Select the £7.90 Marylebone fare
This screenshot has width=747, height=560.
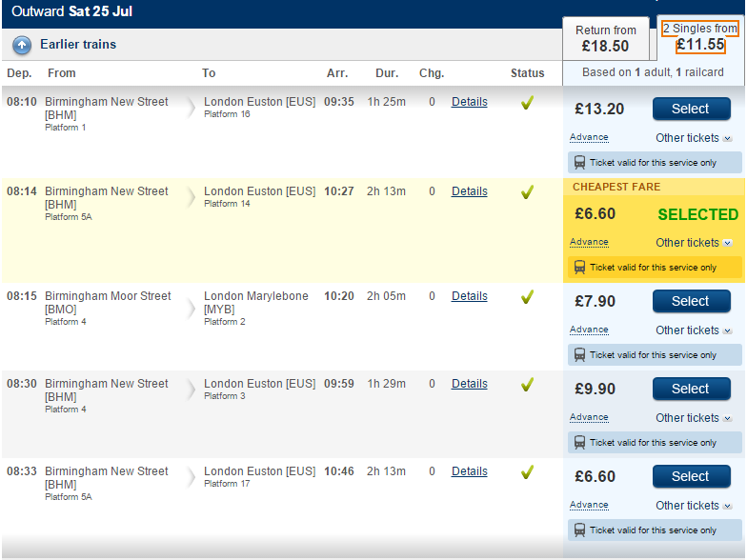click(692, 301)
